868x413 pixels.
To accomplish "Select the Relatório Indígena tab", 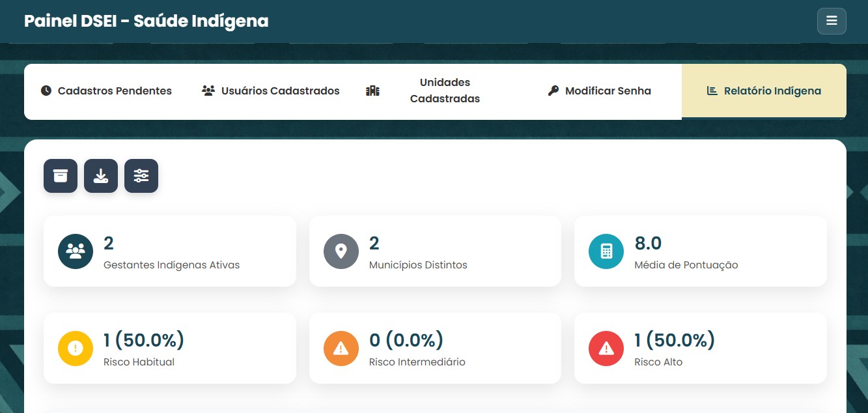I will (x=764, y=91).
